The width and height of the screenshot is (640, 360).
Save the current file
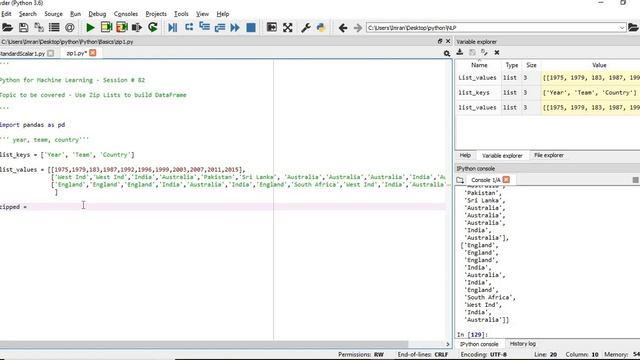click(23, 28)
